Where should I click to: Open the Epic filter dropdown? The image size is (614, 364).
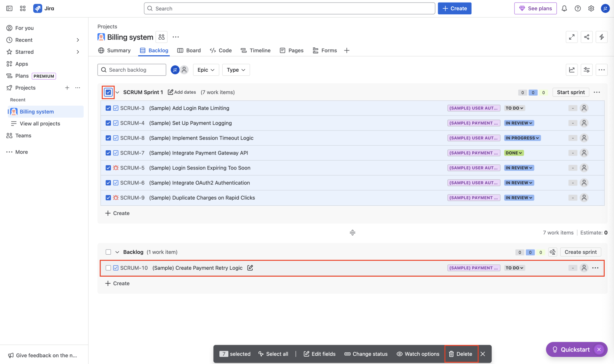click(x=206, y=70)
